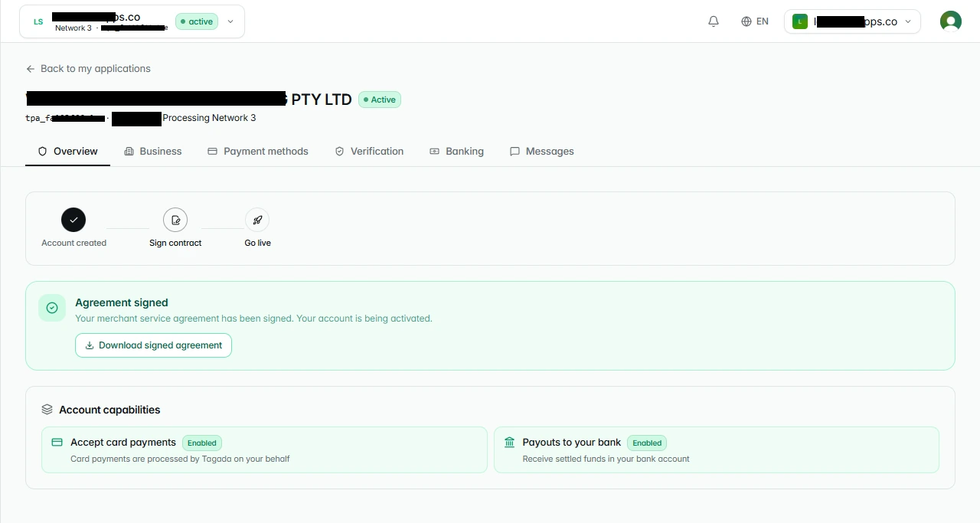The width and height of the screenshot is (980, 523).
Task: Click the Go live rocket icon
Action: point(257,220)
